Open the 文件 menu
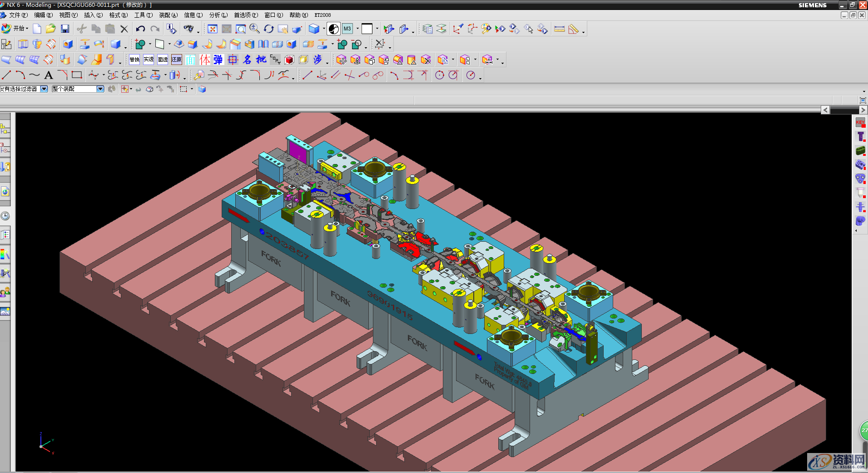The image size is (868, 473). [x=18, y=15]
